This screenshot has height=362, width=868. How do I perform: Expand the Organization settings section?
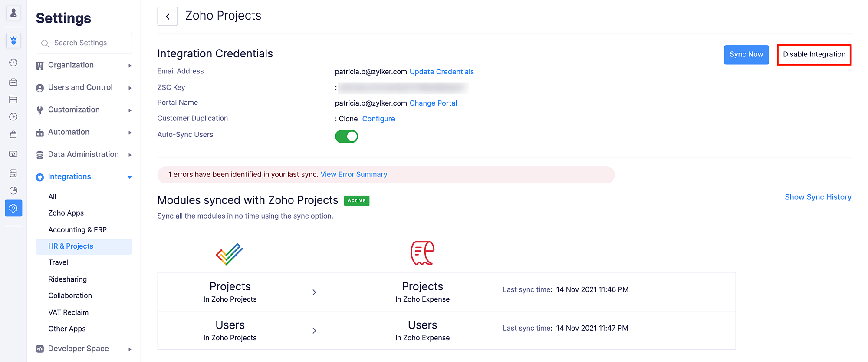[x=84, y=65]
